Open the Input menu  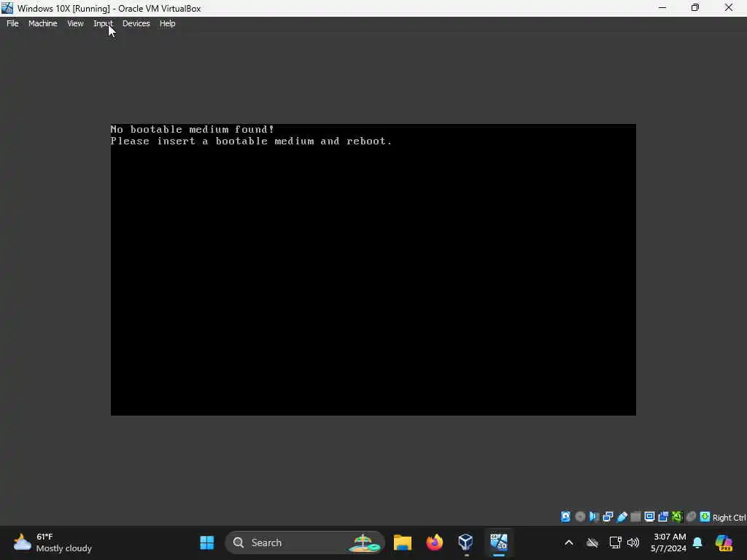[103, 23]
